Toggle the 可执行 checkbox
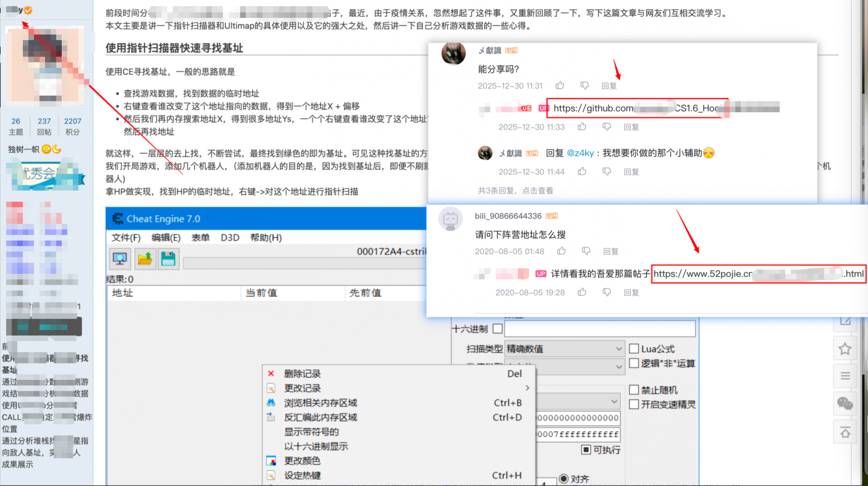 tap(586, 450)
